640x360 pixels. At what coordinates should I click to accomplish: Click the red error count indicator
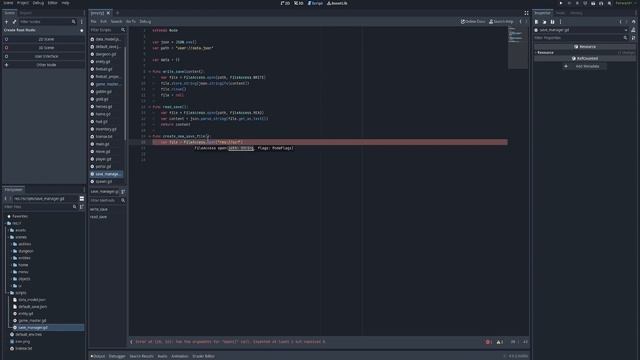point(489,342)
